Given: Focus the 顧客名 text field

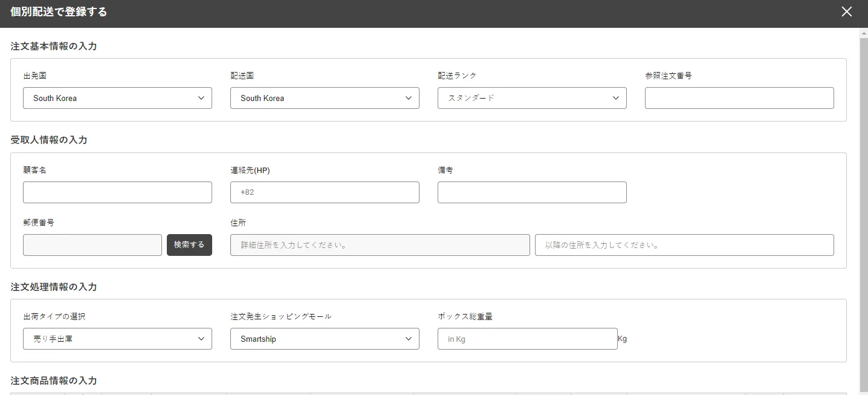Looking at the screenshot, I should [x=117, y=192].
